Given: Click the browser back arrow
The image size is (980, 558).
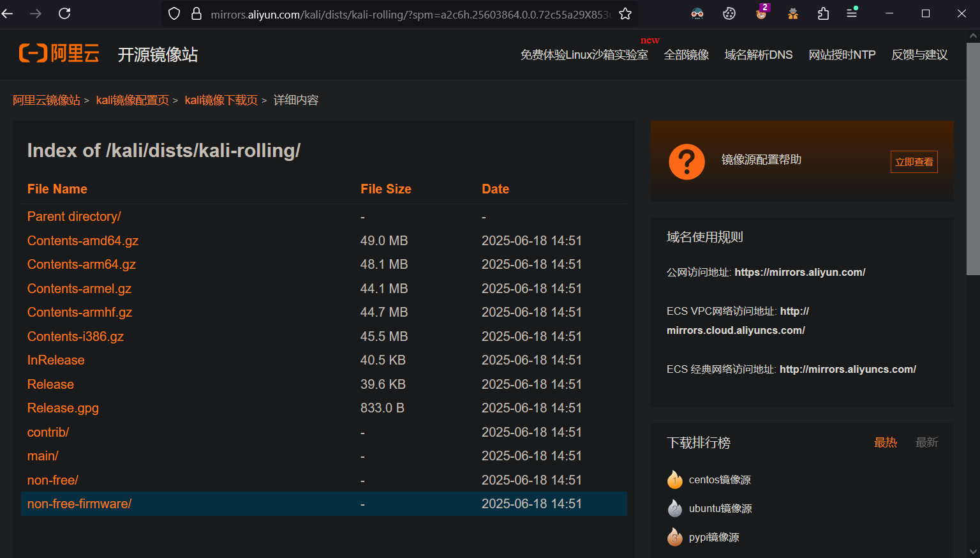Looking at the screenshot, I should pos(8,13).
